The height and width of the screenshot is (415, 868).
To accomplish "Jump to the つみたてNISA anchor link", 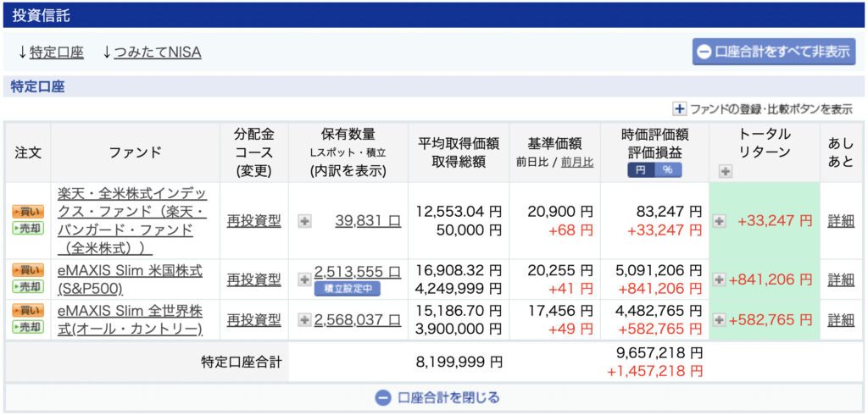I will (x=157, y=53).
